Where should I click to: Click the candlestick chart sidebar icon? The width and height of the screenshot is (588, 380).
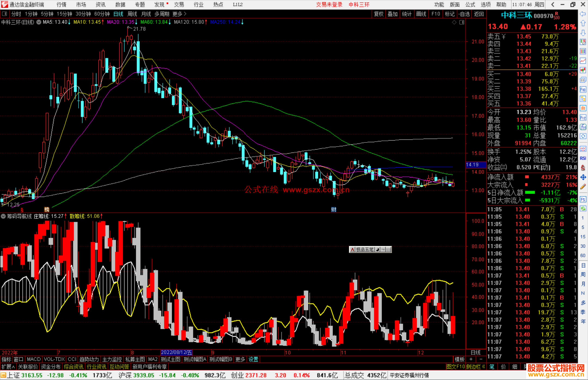coord(583,70)
